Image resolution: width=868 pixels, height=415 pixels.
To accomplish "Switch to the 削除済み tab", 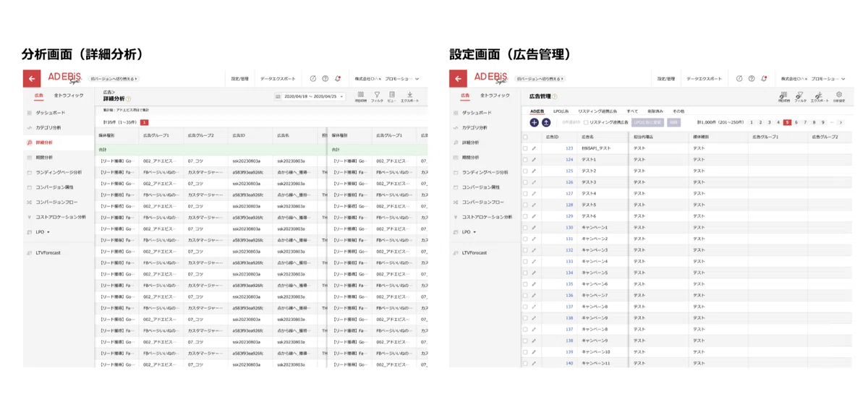I will [655, 111].
